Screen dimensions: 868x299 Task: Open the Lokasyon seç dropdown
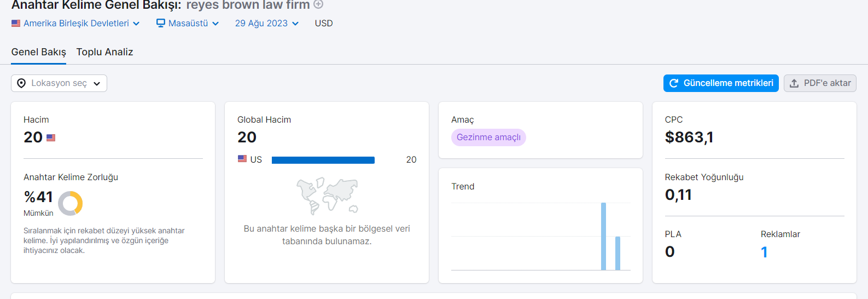click(x=59, y=83)
